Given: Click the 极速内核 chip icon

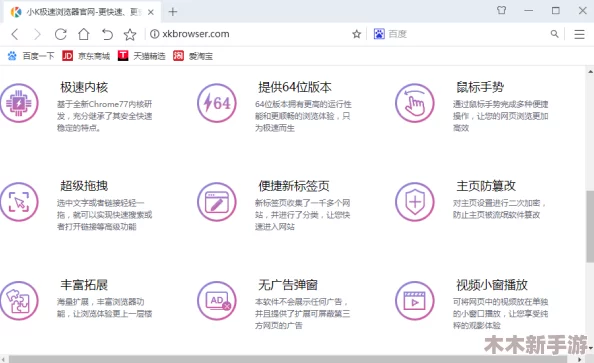Looking at the screenshot, I should 19,103.
